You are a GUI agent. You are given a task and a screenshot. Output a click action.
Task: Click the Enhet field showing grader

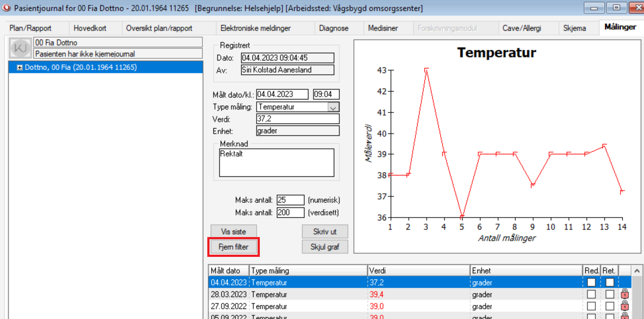pyautogui.click(x=298, y=130)
